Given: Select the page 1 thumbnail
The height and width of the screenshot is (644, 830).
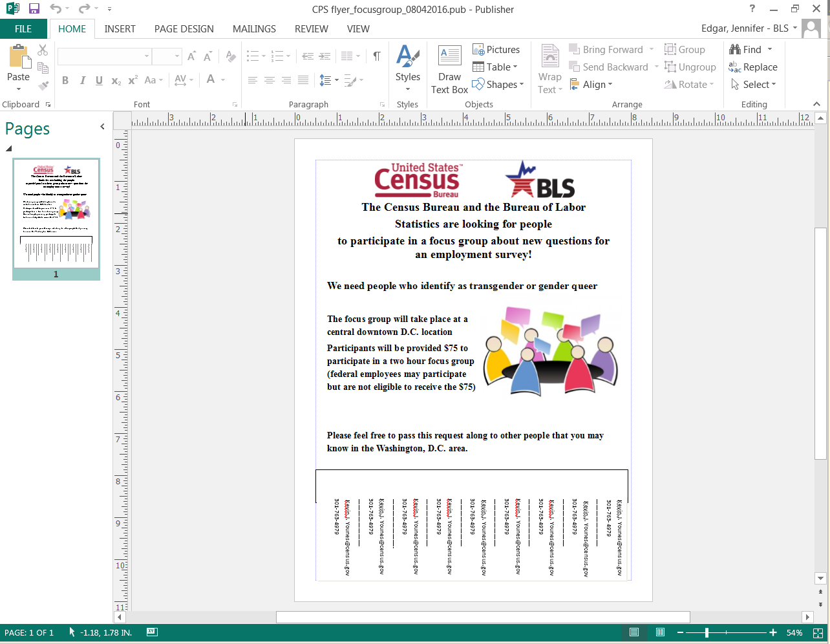Looking at the screenshot, I should (x=56, y=213).
